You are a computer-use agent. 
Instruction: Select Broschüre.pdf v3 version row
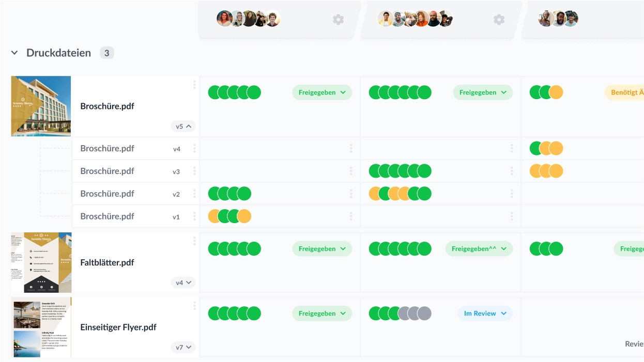pos(107,171)
